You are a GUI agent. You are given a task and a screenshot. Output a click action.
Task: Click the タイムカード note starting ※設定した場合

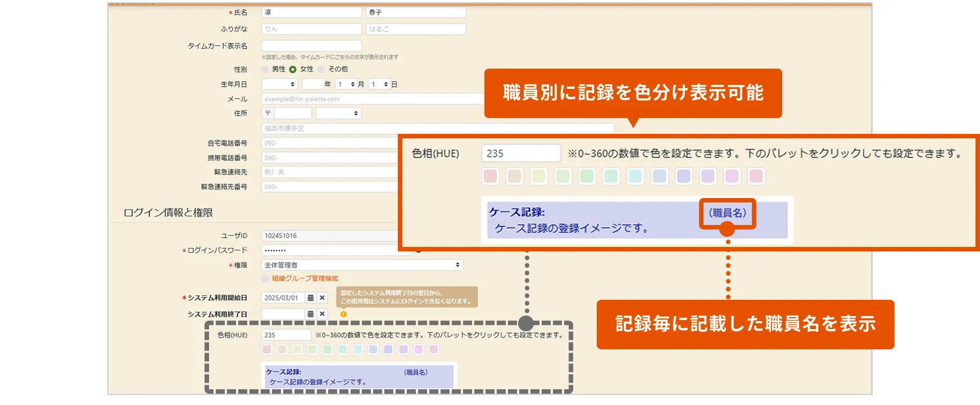click(330, 57)
